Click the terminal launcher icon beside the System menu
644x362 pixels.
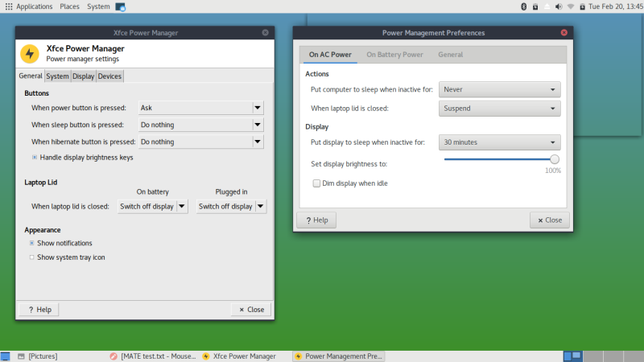pos(121,6)
